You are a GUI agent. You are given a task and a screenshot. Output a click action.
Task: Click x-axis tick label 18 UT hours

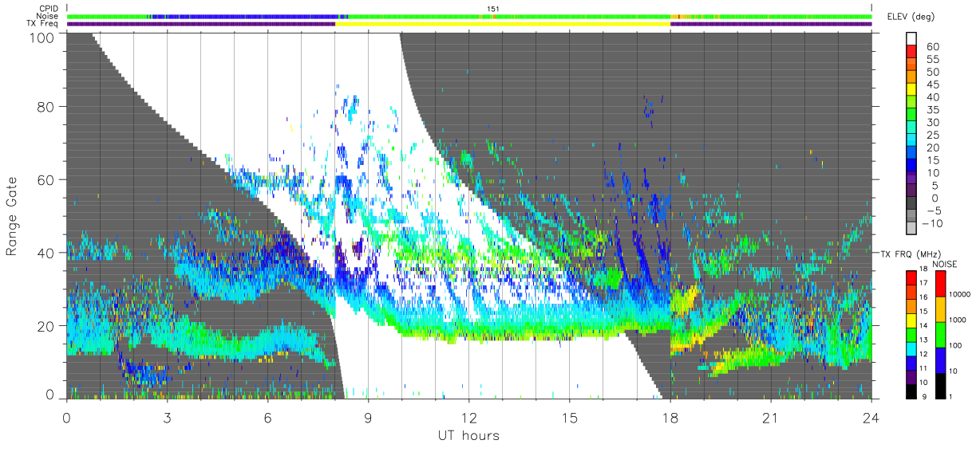point(670,418)
